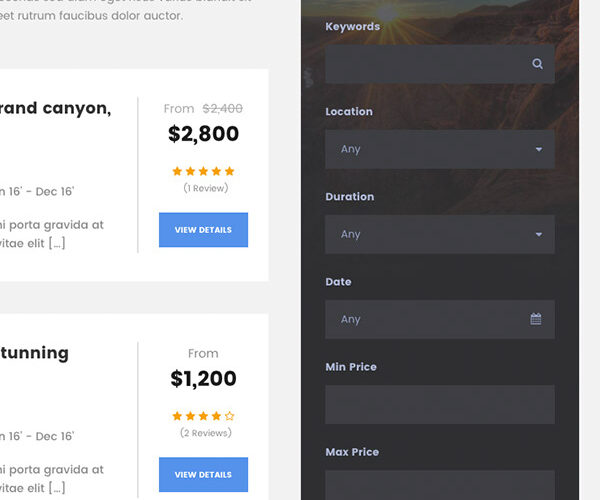Open the second tour title link
Viewport: 600px width, 500px height.
click(x=35, y=353)
